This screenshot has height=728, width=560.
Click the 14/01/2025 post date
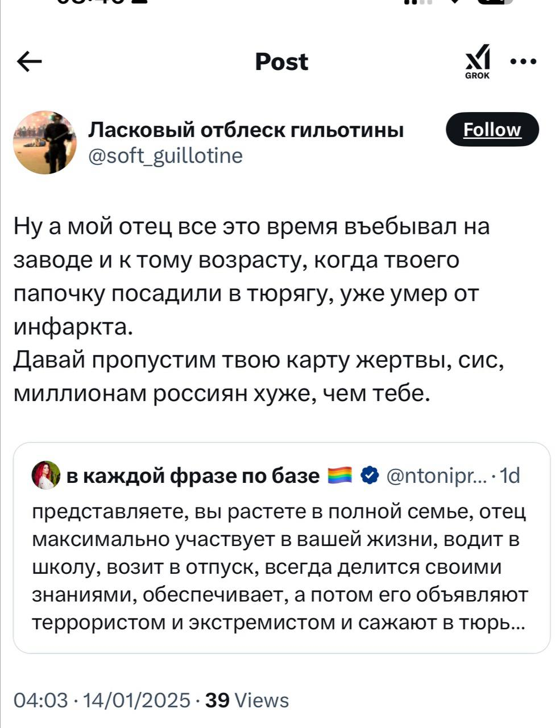click(136, 700)
